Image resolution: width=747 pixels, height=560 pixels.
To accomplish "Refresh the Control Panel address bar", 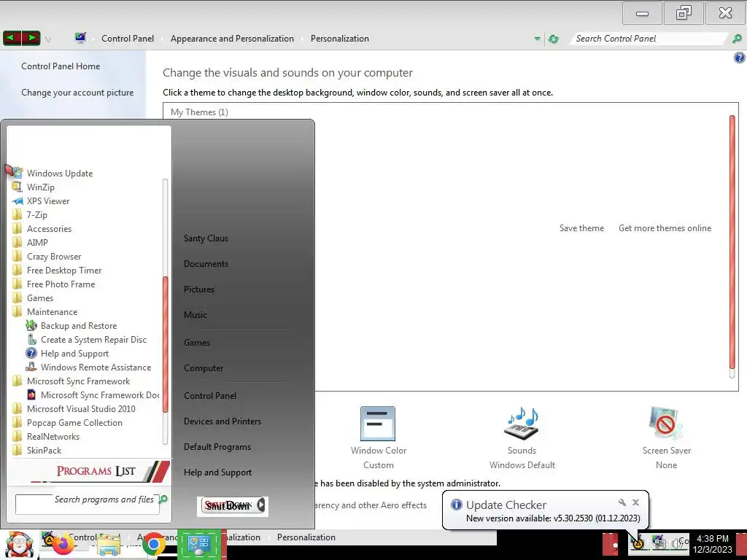I will [553, 39].
